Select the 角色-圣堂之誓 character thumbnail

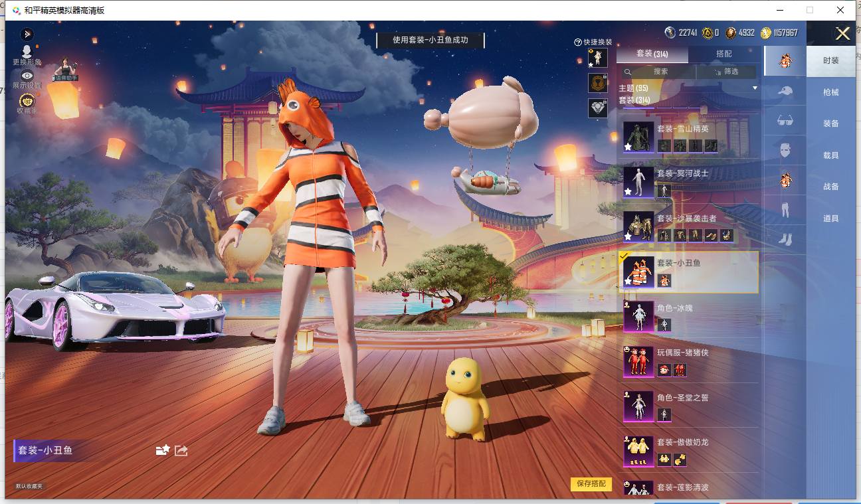click(638, 406)
